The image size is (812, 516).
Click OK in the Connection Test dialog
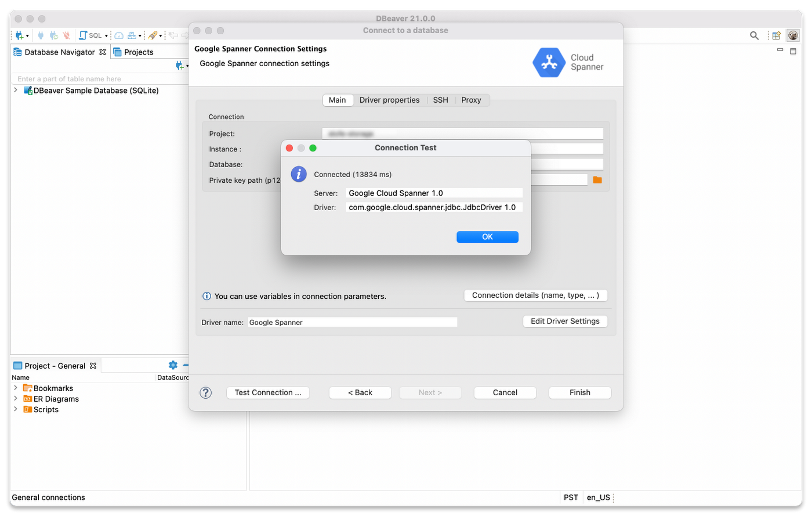tap(487, 237)
